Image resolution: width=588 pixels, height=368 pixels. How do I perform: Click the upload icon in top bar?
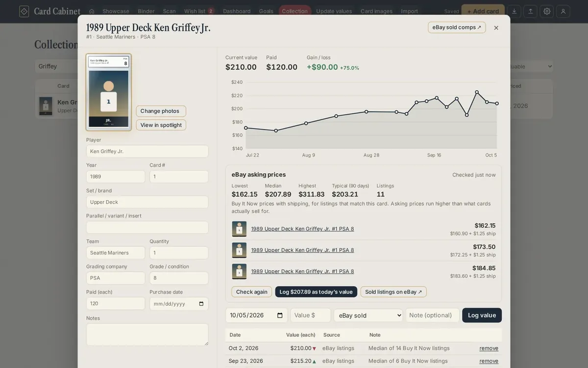pyautogui.click(x=530, y=11)
